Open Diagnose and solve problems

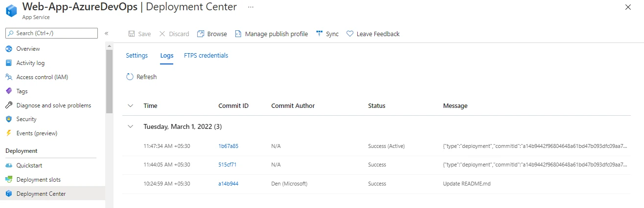point(53,105)
